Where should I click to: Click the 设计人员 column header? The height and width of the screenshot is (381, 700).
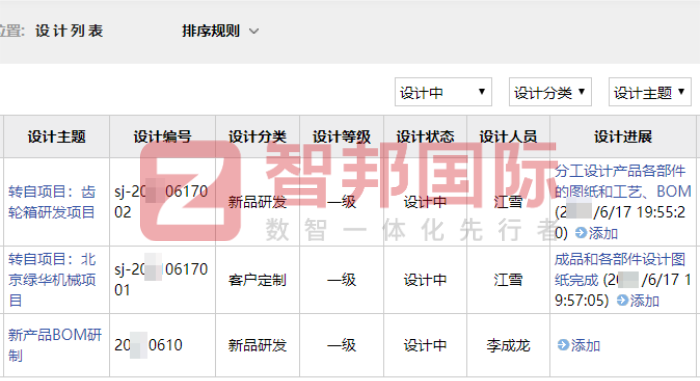508,137
